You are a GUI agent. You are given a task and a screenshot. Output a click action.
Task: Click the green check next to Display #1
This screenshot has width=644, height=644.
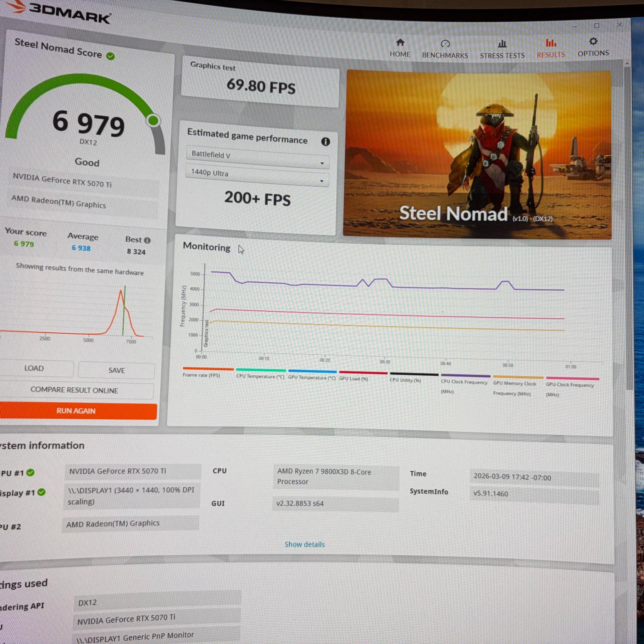click(41, 492)
